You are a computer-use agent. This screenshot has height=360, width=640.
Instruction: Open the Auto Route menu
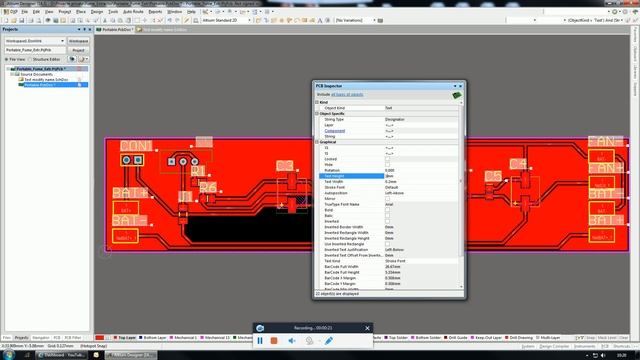[133, 12]
